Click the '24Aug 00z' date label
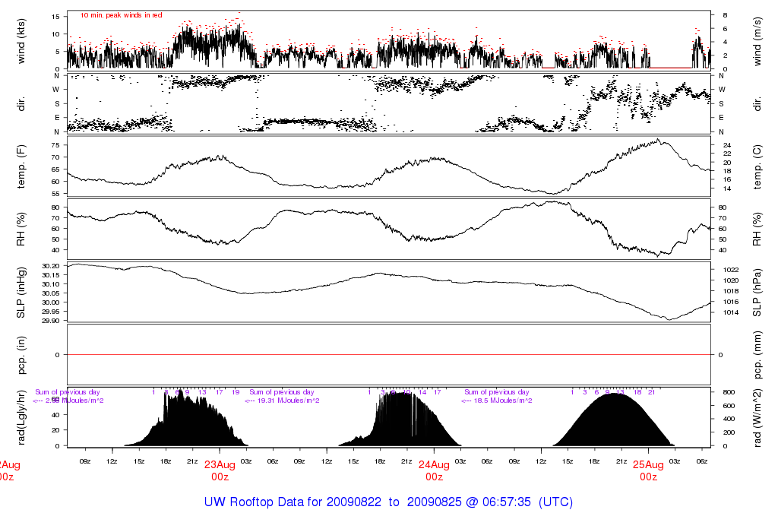This screenshot has width=778, height=532. 434,470
